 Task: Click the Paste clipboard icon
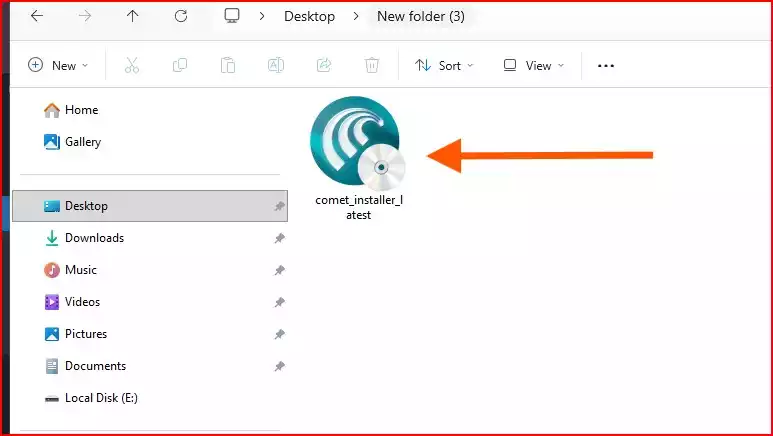228,65
